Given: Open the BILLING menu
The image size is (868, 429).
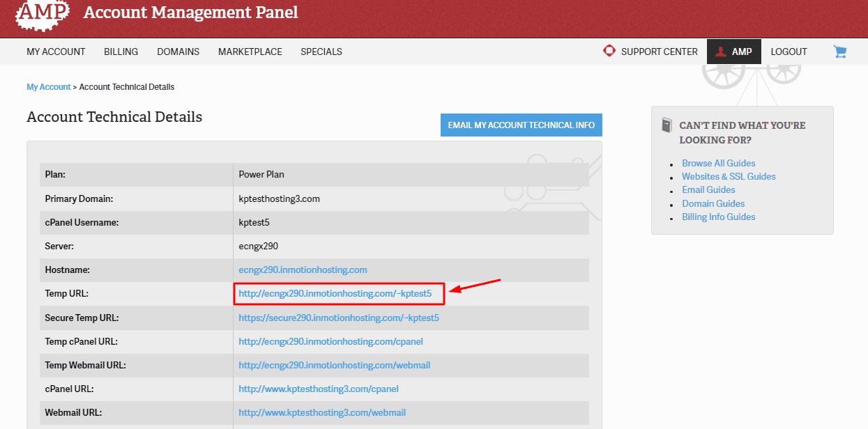Looking at the screenshot, I should [121, 52].
